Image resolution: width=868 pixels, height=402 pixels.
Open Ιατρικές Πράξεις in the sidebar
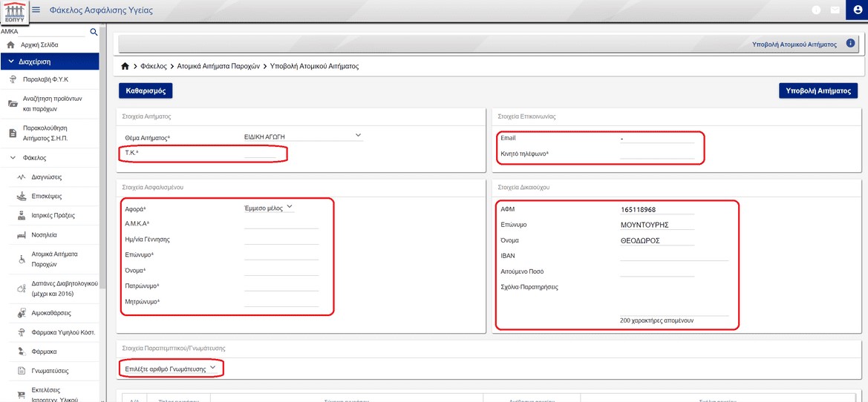coord(53,215)
